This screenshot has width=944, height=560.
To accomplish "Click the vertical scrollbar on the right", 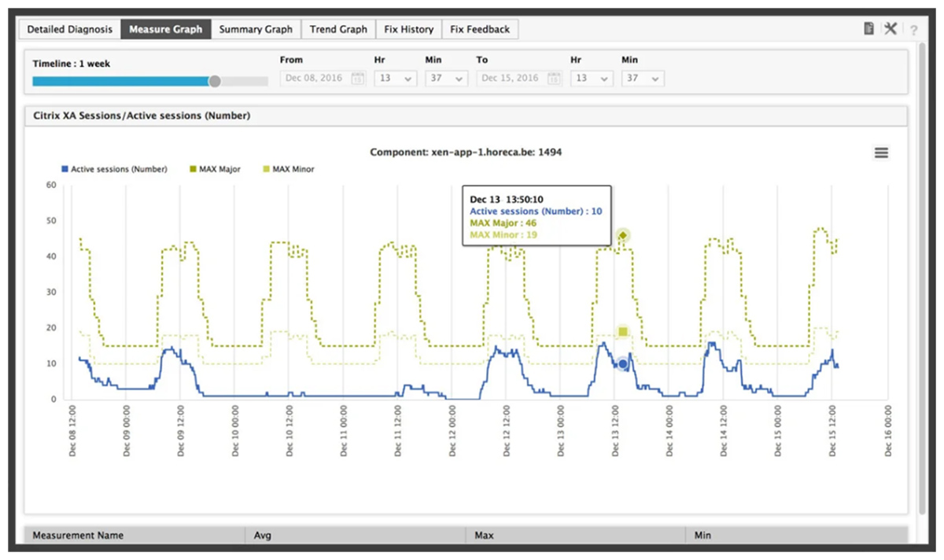I will [x=923, y=277].
